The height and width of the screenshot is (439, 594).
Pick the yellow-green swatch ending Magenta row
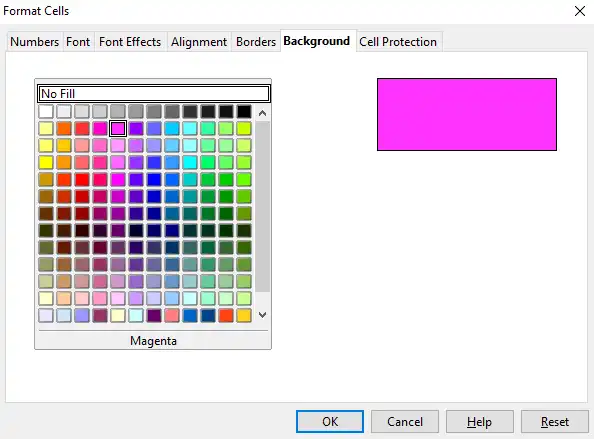pos(244,129)
